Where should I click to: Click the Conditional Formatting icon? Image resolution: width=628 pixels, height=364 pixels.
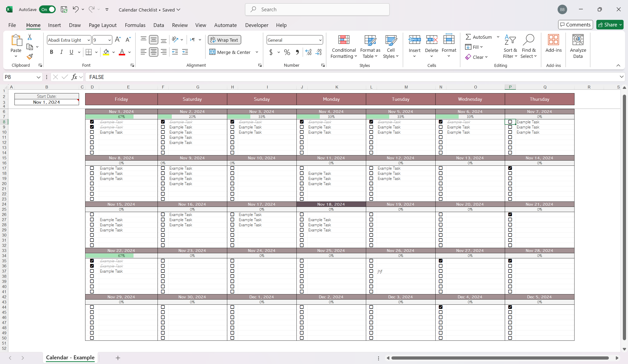pyautogui.click(x=344, y=40)
